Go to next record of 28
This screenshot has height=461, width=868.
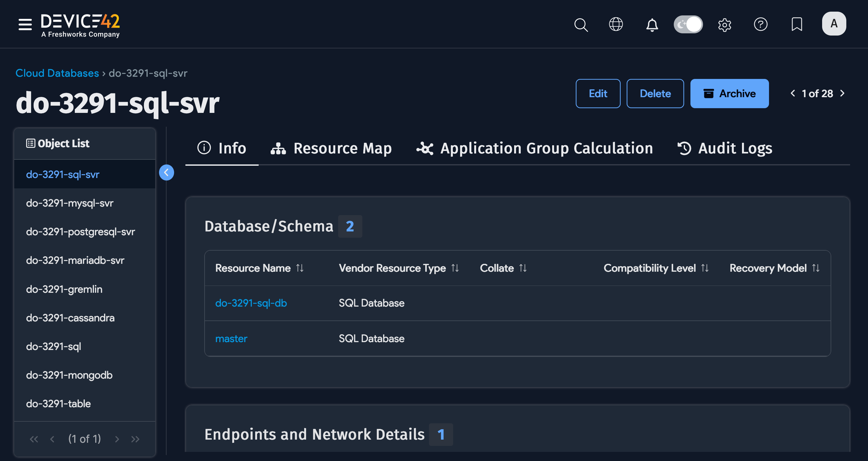(843, 93)
